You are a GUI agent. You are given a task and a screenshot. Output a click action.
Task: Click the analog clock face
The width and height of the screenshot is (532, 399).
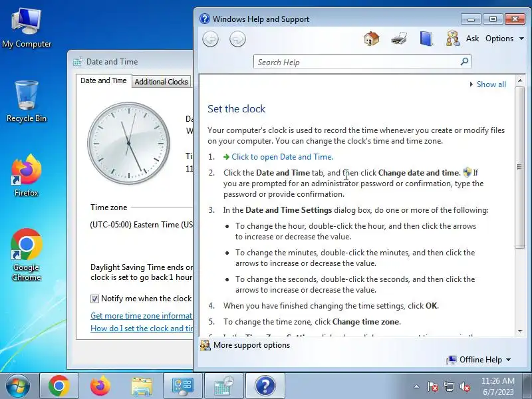coord(128,143)
